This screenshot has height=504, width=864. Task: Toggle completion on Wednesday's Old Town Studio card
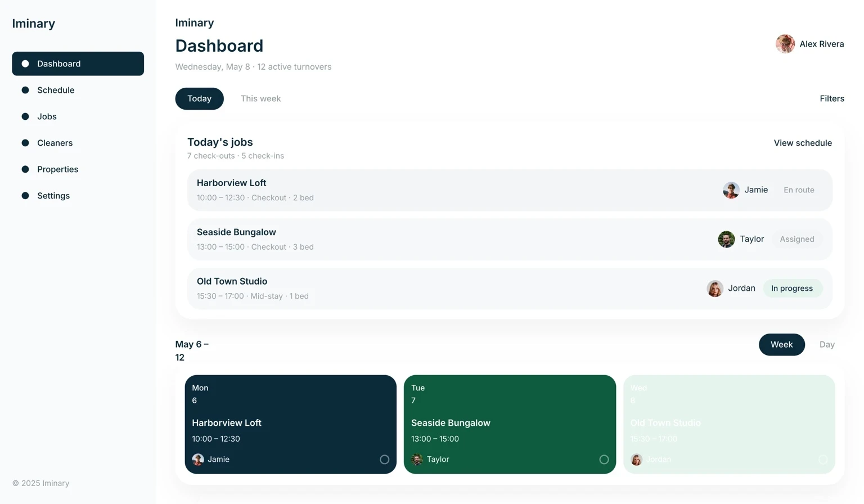tap(823, 459)
